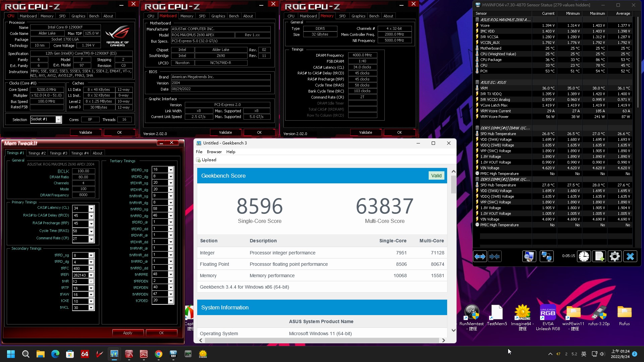
Task: Click HWiNFO collapse layout arrows icon
Action: click(x=494, y=257)
